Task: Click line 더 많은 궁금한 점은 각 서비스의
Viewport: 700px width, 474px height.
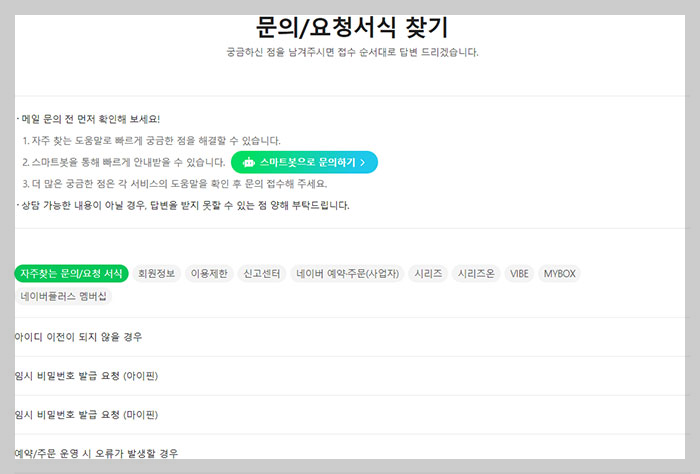Action: [175, 183]
